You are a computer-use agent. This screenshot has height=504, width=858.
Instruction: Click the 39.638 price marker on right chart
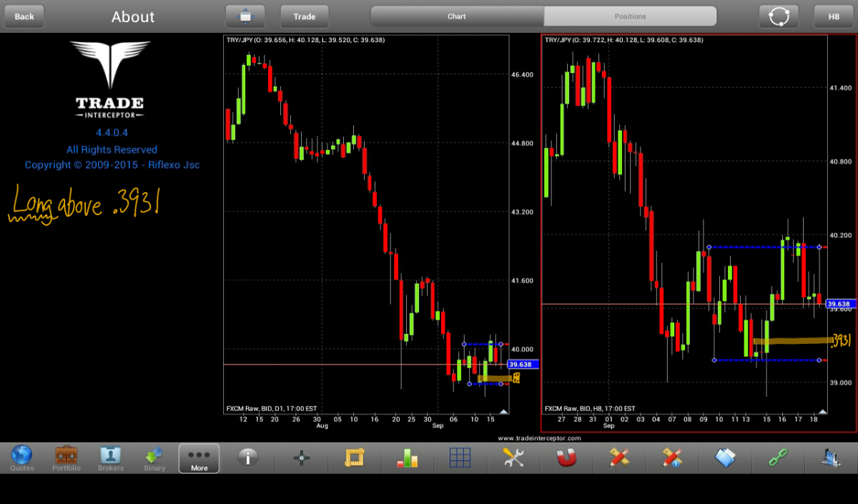point(841,304)
